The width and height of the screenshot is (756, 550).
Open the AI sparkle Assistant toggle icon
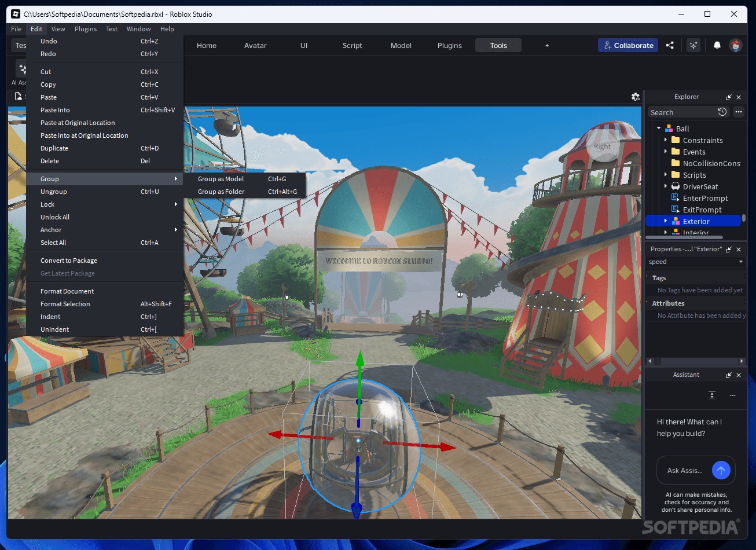[x=693, y=45]
